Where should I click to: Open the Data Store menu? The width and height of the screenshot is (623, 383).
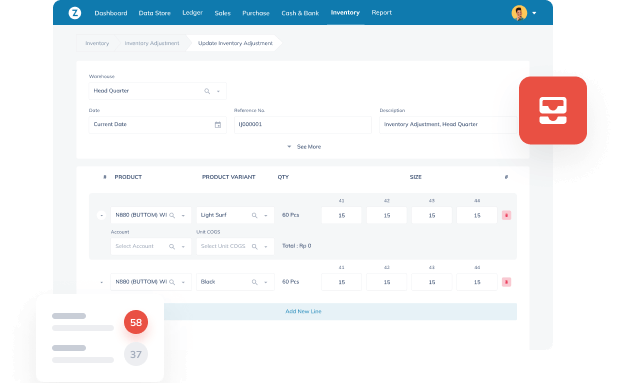click(155, 13)
